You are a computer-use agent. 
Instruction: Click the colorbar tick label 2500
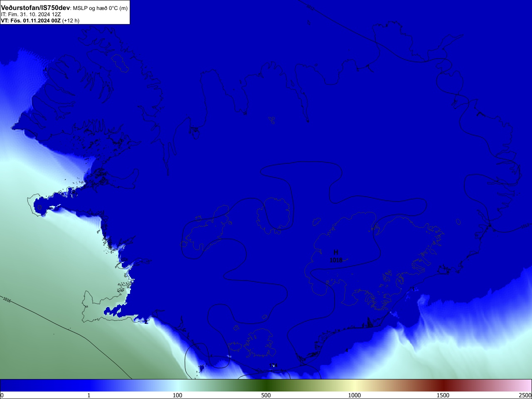point(525,395)
